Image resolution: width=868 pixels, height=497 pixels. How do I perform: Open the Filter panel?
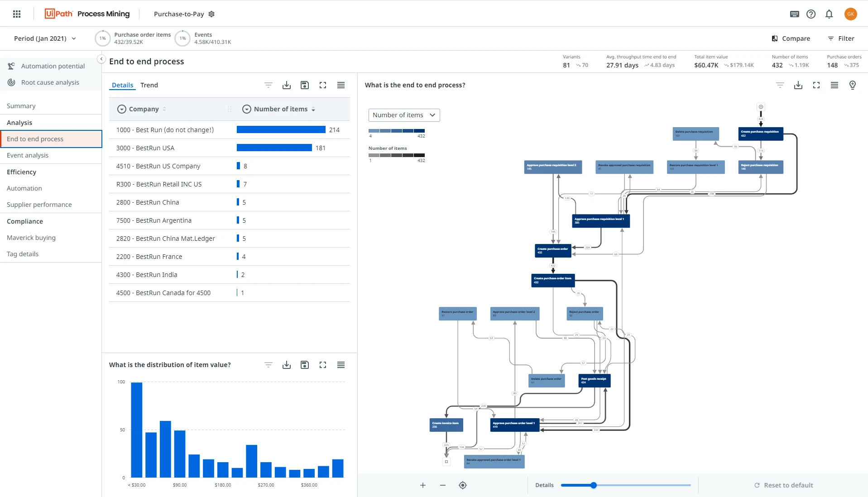pyautogui.click(x=841, y=38)
